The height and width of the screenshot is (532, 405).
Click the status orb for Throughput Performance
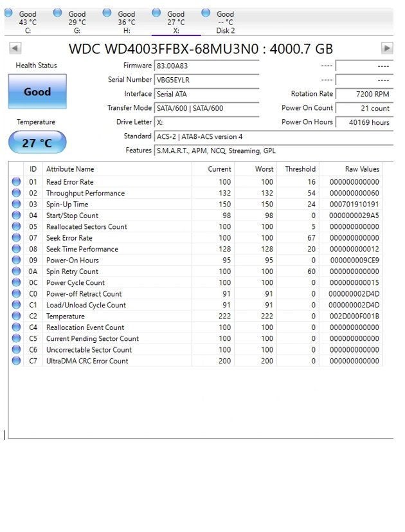click(16, 193)
